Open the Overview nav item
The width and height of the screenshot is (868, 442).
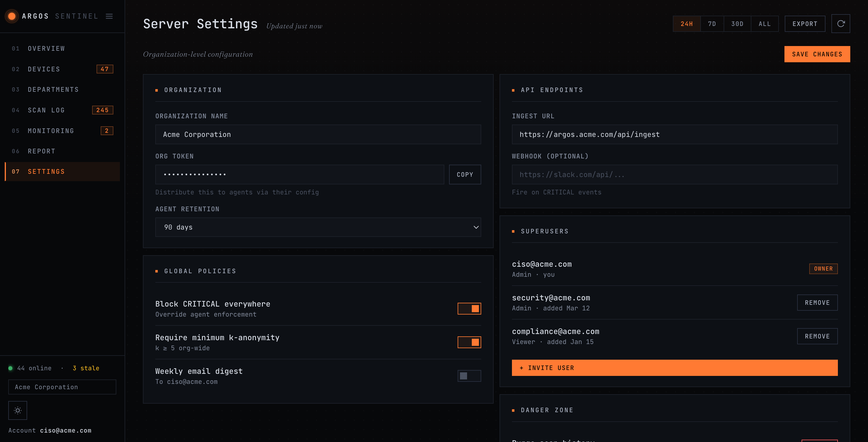click(62, 48)
